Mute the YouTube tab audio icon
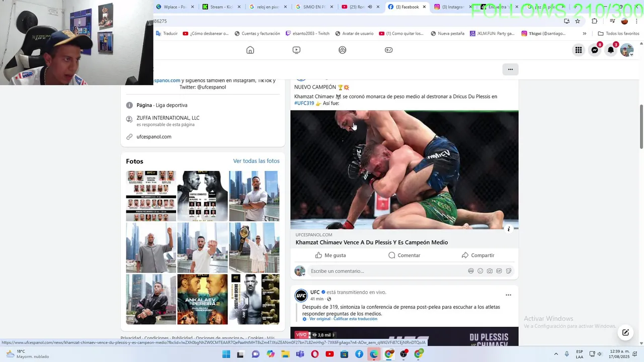This screenshot has height=362, width=644. pos(370,7)
